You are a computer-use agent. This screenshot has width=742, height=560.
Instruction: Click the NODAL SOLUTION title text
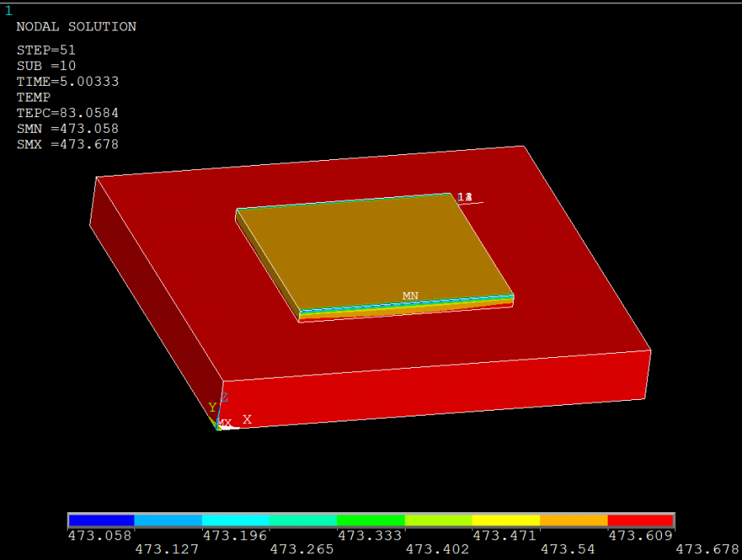tap(76, 26)
